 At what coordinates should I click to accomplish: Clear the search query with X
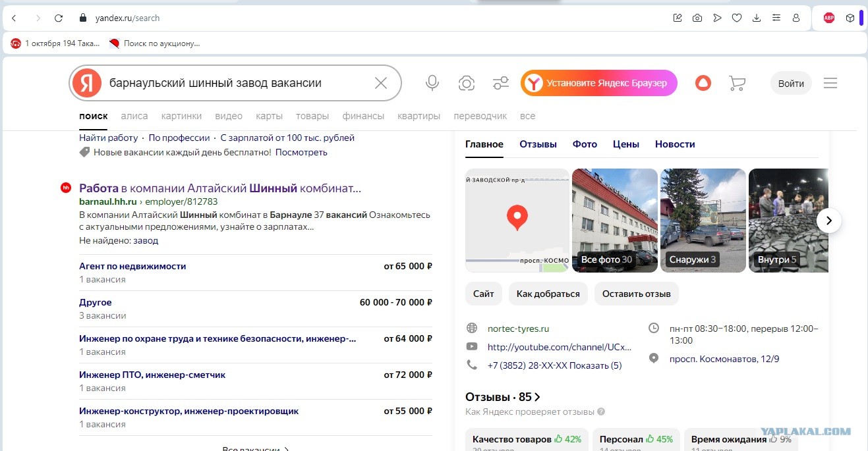pos(381,83)
